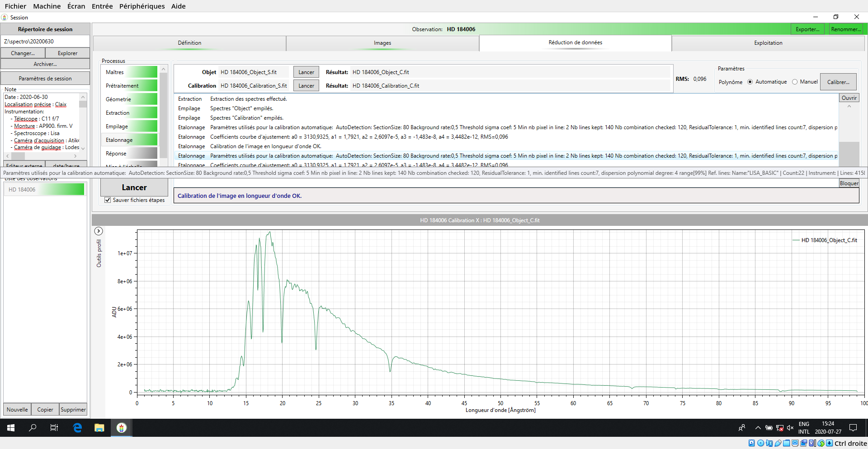Open Microsoft Edge from the taskbar
868x449 pixels.
[x=77, y=428]
